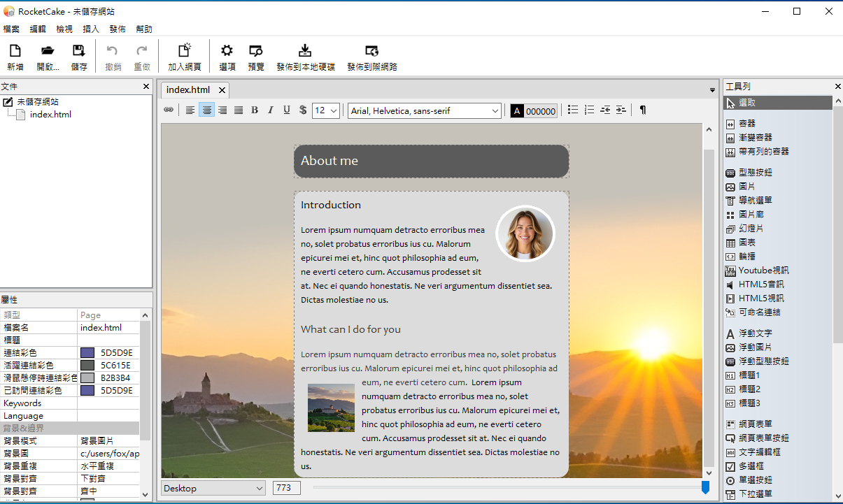The width and height of the screenshot is (843, 504).
Task: Toggle center text alignment
Action: [x=206, y=110]
